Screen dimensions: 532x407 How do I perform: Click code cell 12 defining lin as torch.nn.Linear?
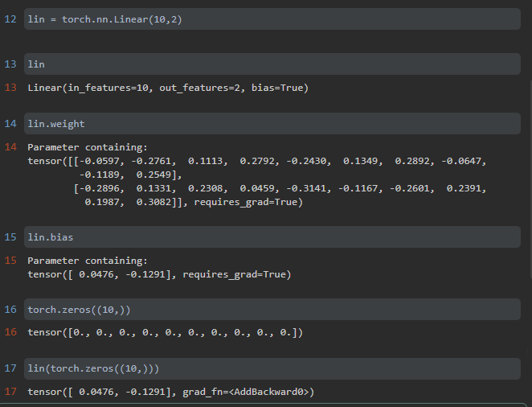(272, 19)
